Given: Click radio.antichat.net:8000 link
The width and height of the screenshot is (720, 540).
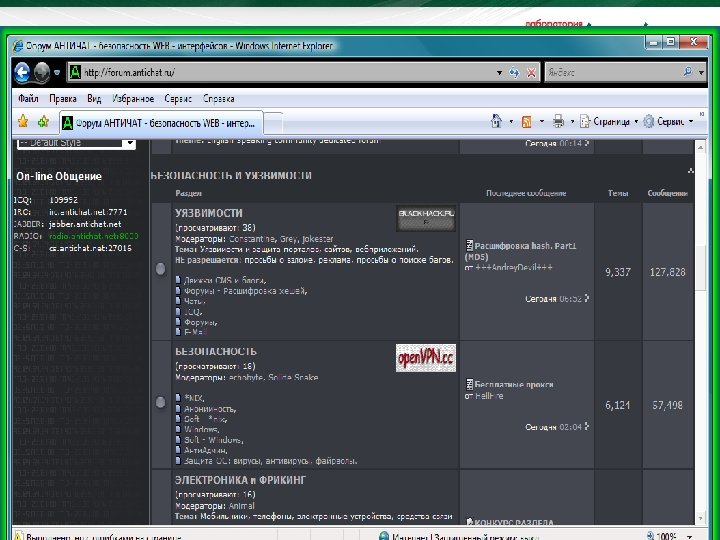Looking at the screenshot, I should [94, 236].
